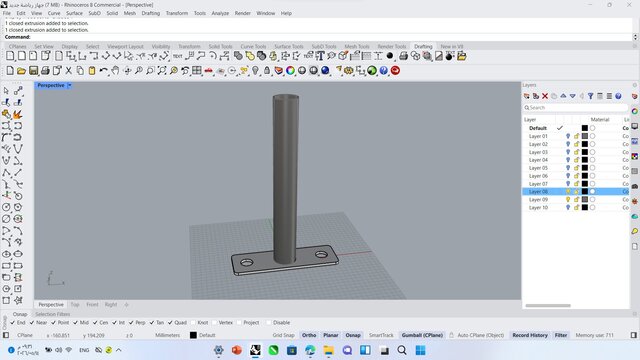Screen dimensions: 640x360
Task: Paste with the clipboard icon
Action: (92, 71)
